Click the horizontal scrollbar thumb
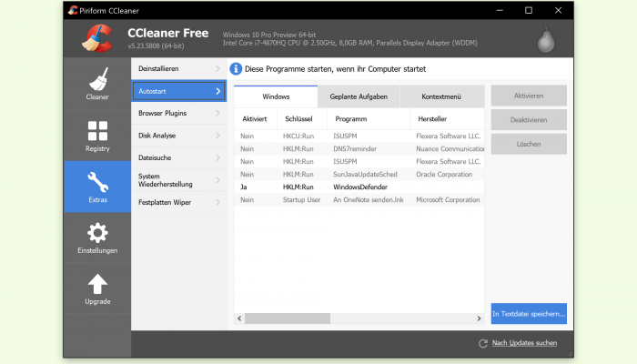637x364 pixels. (x=288, y=318)
